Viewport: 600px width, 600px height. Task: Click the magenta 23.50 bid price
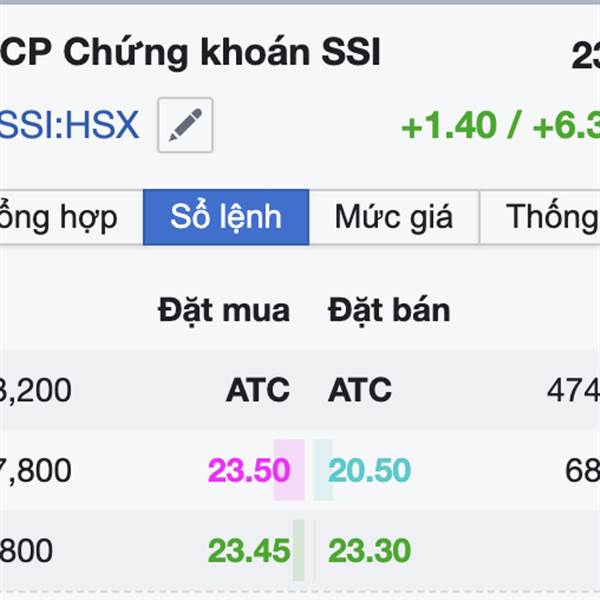tap(249, 470)
